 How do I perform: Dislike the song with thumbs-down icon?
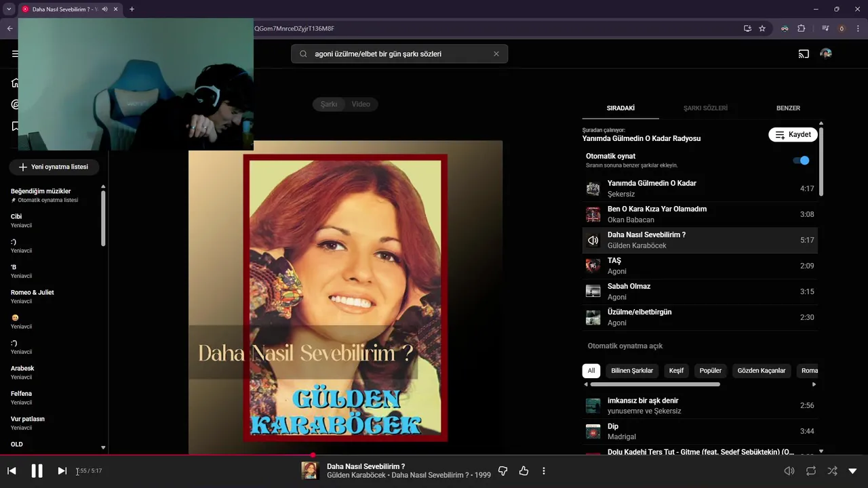tap(502, 471)
